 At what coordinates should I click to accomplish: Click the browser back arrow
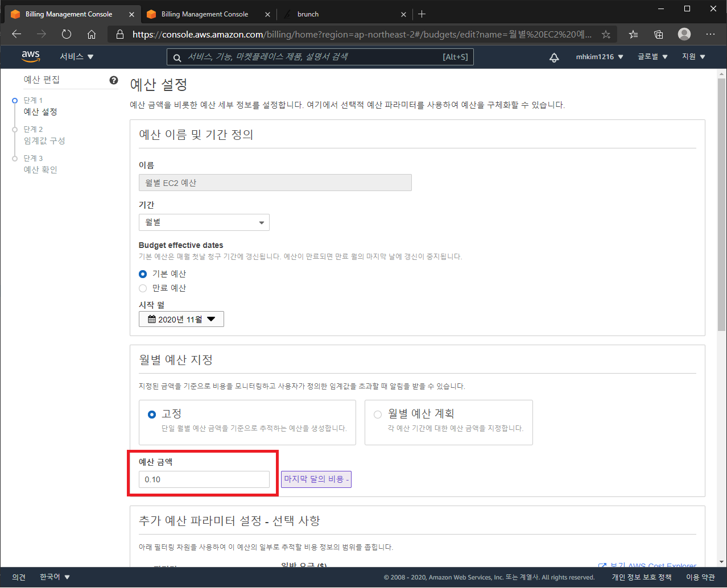[16, 34]
